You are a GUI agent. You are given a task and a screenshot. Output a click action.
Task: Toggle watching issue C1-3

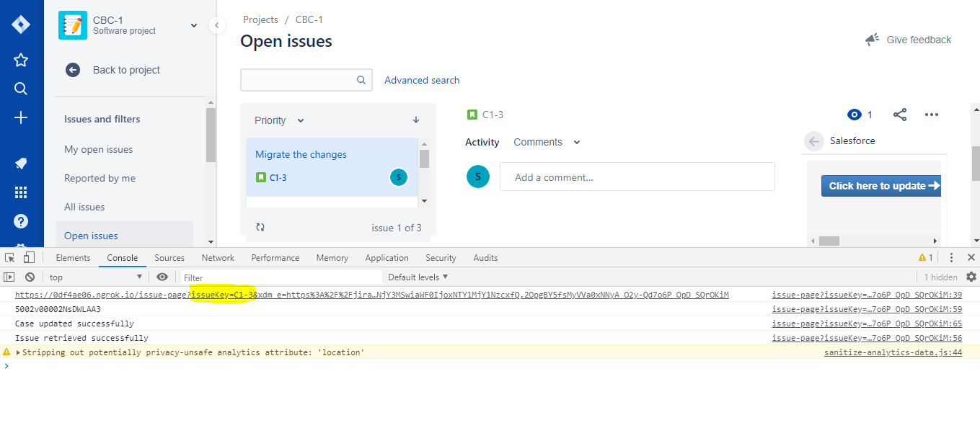coord(860,115)
